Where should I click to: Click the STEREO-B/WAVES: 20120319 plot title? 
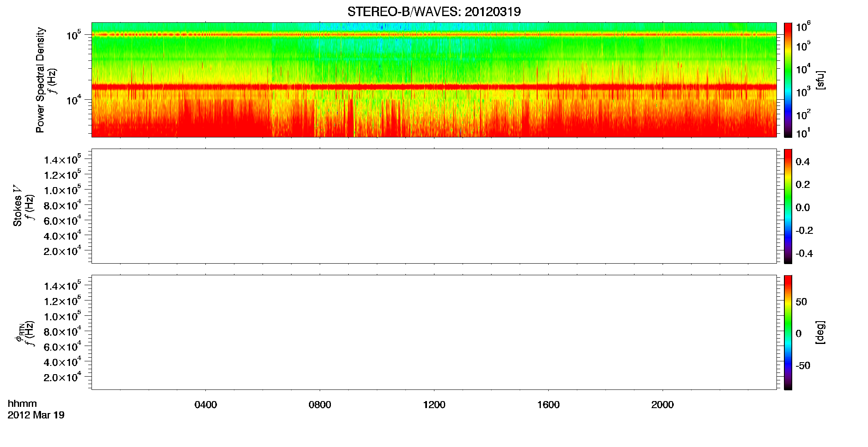(x=434, y=12)
